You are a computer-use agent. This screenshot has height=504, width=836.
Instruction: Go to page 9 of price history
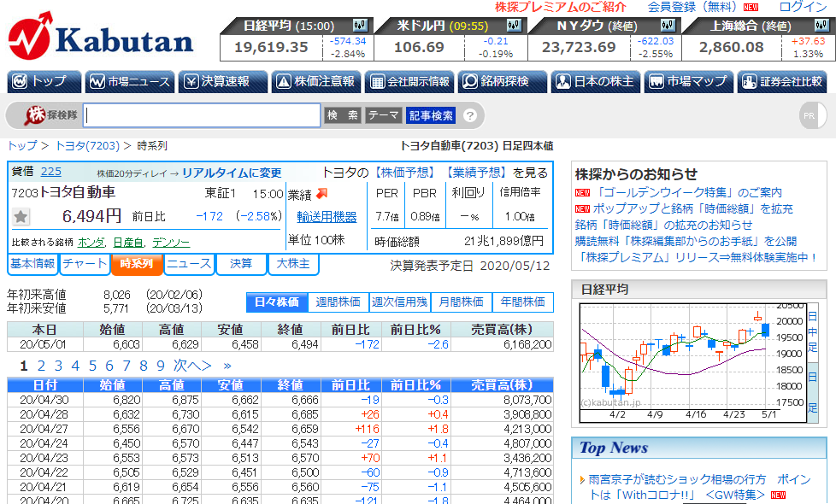click(x=161, y=366)
